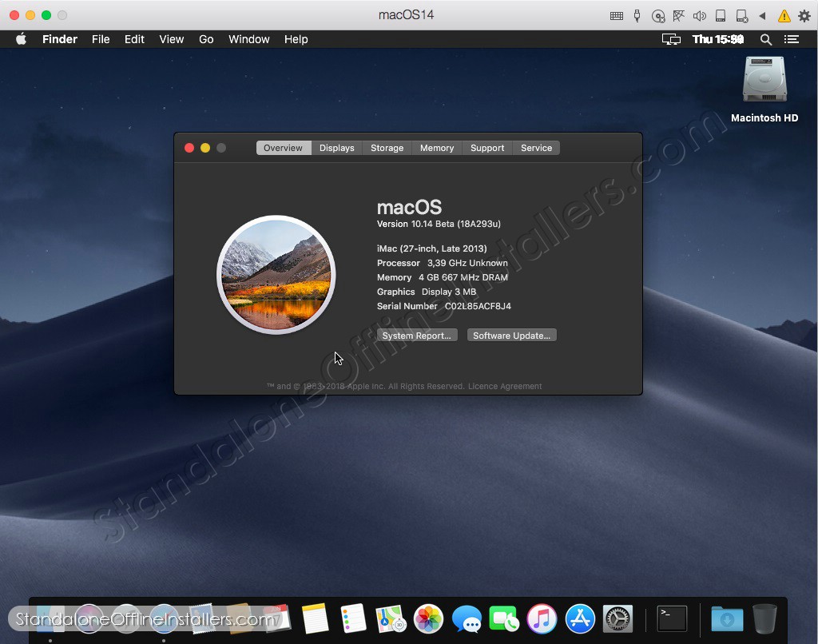Switch to the Overview tab
This screenshot has width=818, height=644.
tap(284, 148)
